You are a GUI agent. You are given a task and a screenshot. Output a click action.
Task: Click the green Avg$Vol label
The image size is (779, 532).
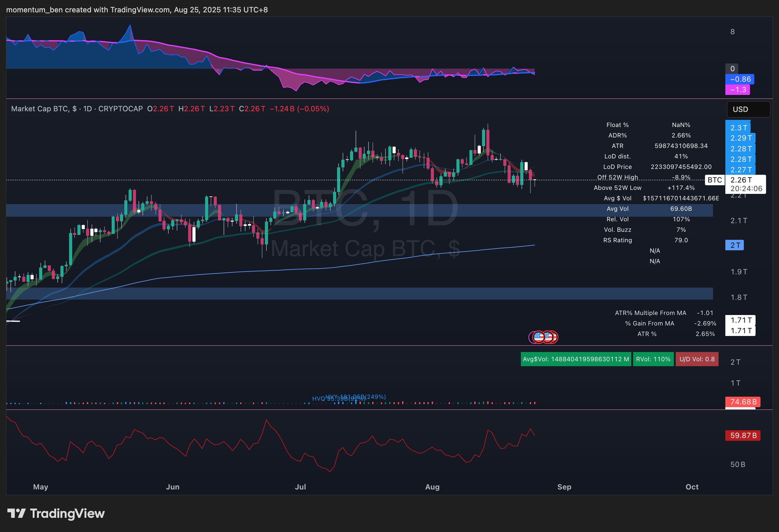[575, 359]
